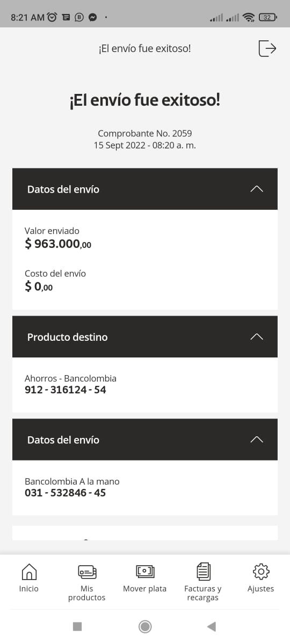Tap destination account number 912 - 316124 - 54
The image size is (290, 644).
pyautogui.click(x=66, y=390)
